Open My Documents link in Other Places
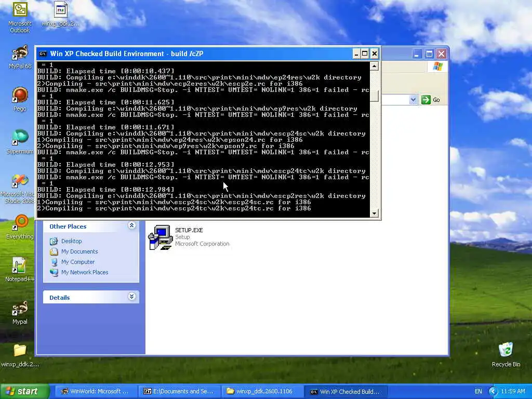 pyautogui.click(x=79, y=251)
